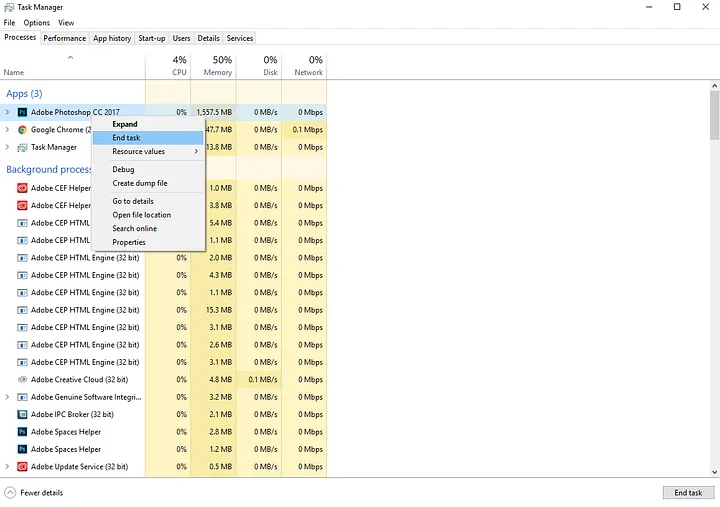Click the Adobe IPC Broker icon
Screen dimensions: 720x507
22,414
